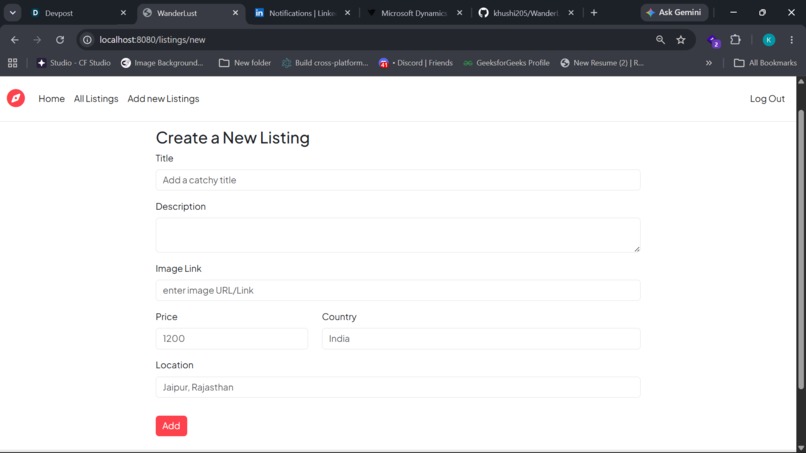Open the apps grid in bookmarks bar
Screen dimensions: 806x453
point(12,63)
